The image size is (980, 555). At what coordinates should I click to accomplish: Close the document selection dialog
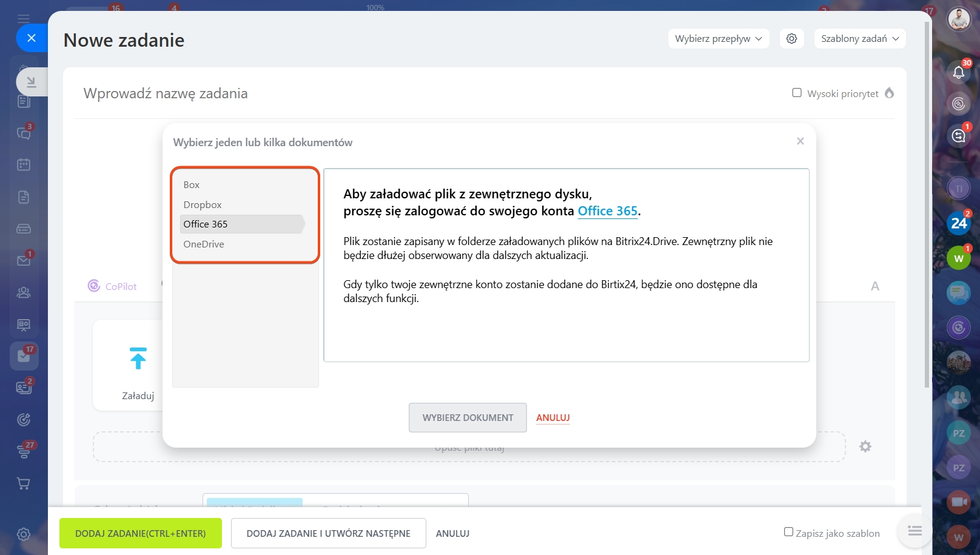coord(800,141)
